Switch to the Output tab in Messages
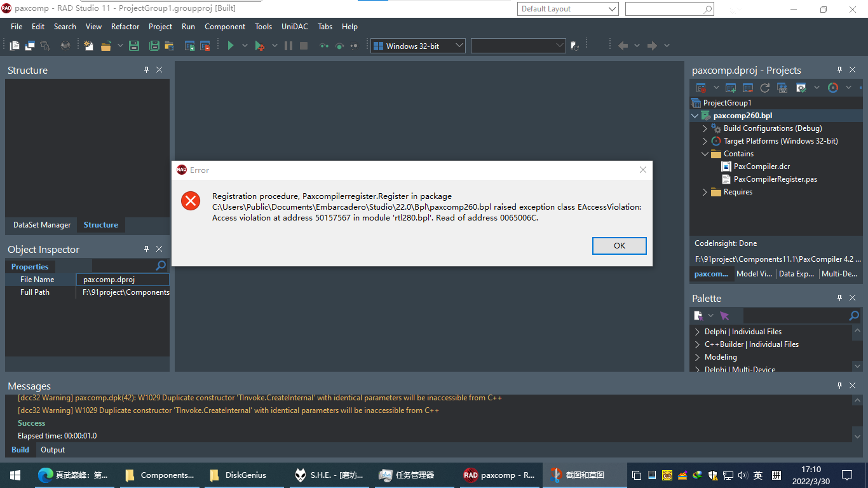The image size is (868, 488). pyautogui.click(x=53, y=450)
